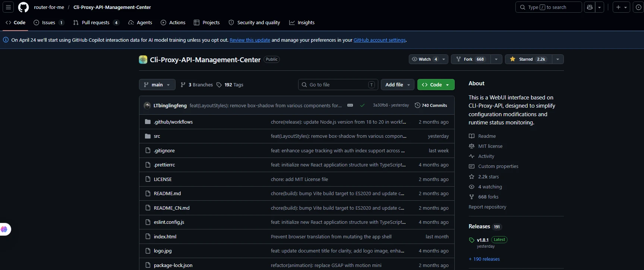Click the create new plus icon
This screenshot has height=270, width=644.
tap(618, 7)
